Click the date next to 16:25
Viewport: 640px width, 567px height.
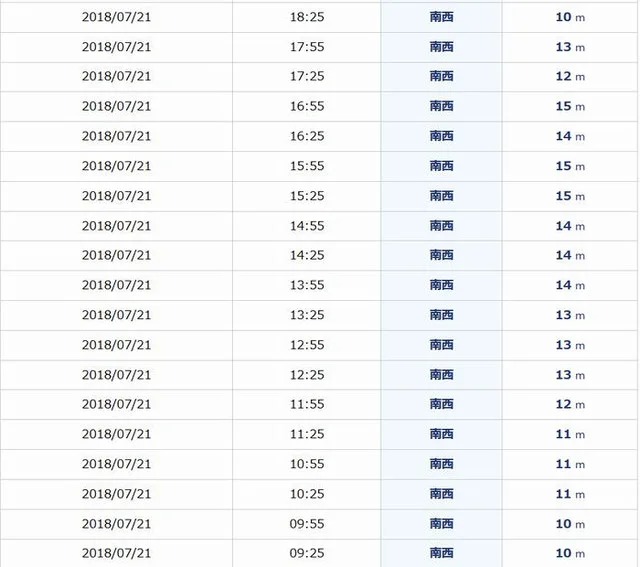click(116, 136)
